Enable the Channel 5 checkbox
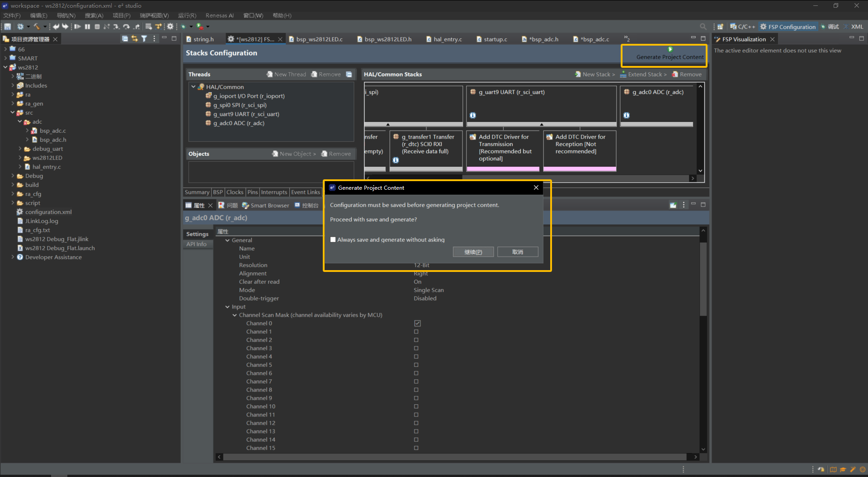Image resolution: width=868 pixels, height=477 pixels. point(416,365)
